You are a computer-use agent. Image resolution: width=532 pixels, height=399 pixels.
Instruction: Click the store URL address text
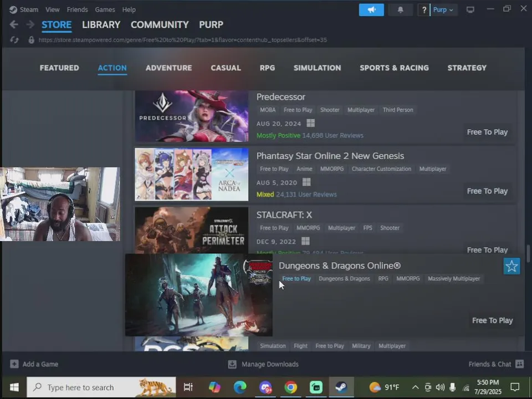(182, 40)
